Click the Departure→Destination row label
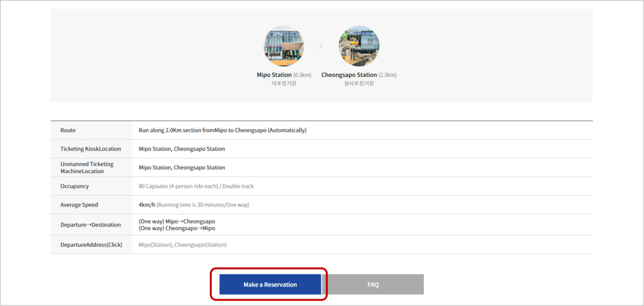 coord(91,225)
